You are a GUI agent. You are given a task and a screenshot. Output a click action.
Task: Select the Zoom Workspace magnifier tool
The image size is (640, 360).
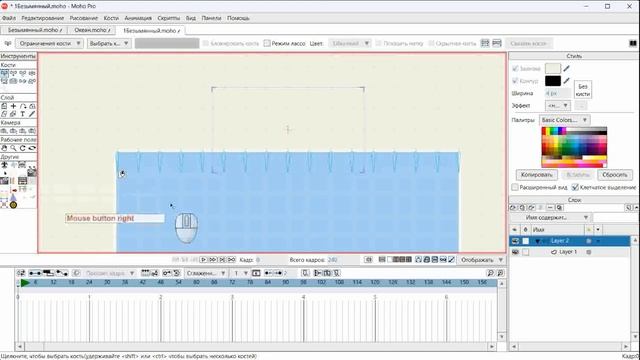click(13, 148)
